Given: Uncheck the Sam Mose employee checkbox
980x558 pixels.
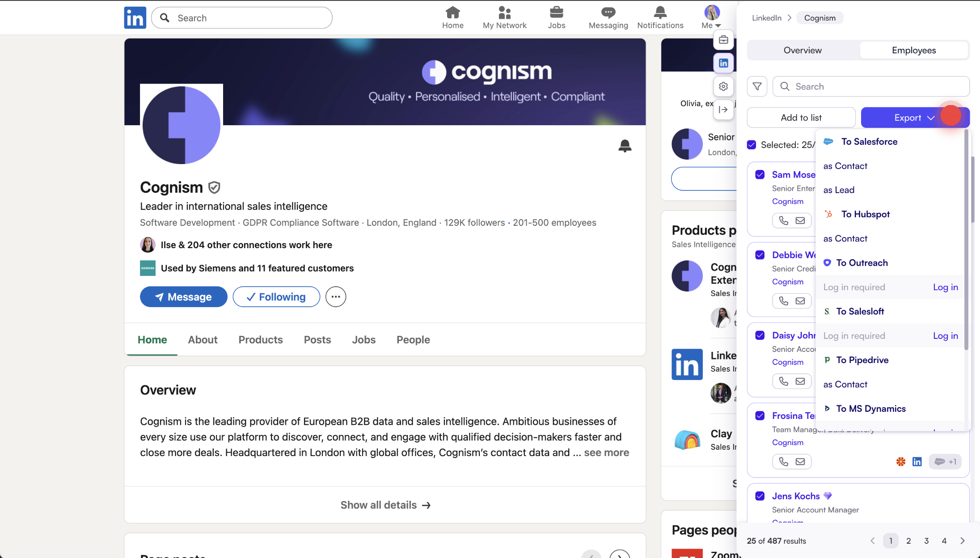Looking at the screenshot, I should 760,174.
